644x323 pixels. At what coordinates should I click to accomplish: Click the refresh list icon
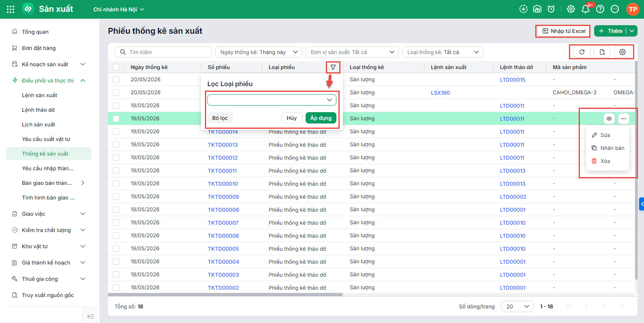tap(582, 52)
